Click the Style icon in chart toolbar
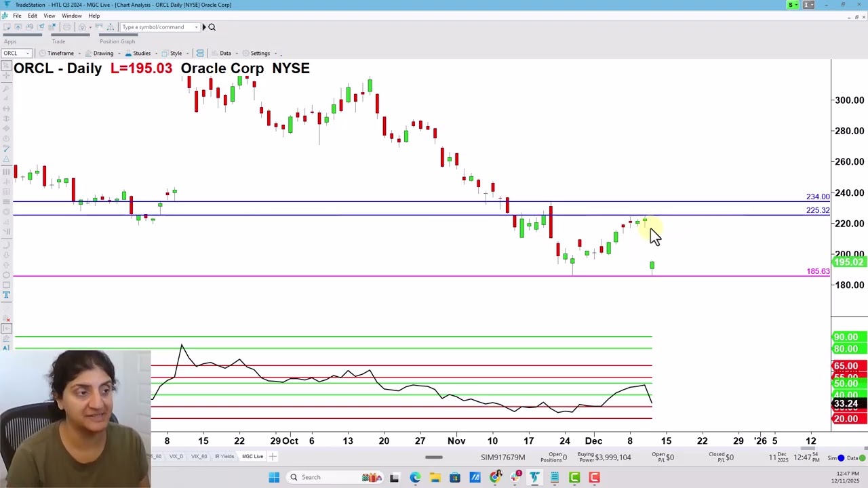 point(165,53)
